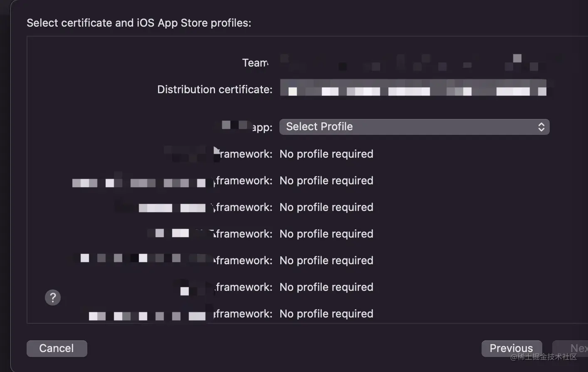Screen dimensions: 588x372
Task: Click the bottommost 'framework:' label
Action: (244, 314)
